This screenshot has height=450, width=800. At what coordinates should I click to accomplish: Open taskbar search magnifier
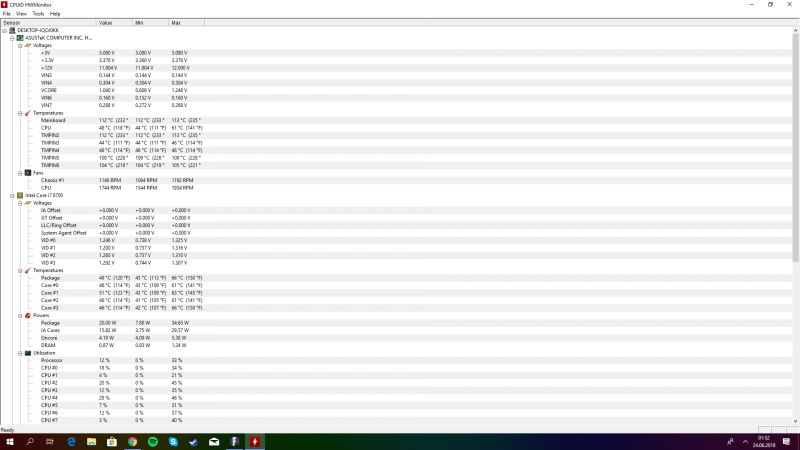click(30, 442)
